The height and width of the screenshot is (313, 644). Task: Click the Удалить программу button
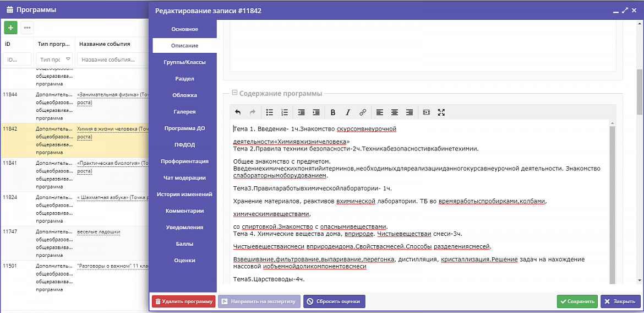(x=184, y=301)
